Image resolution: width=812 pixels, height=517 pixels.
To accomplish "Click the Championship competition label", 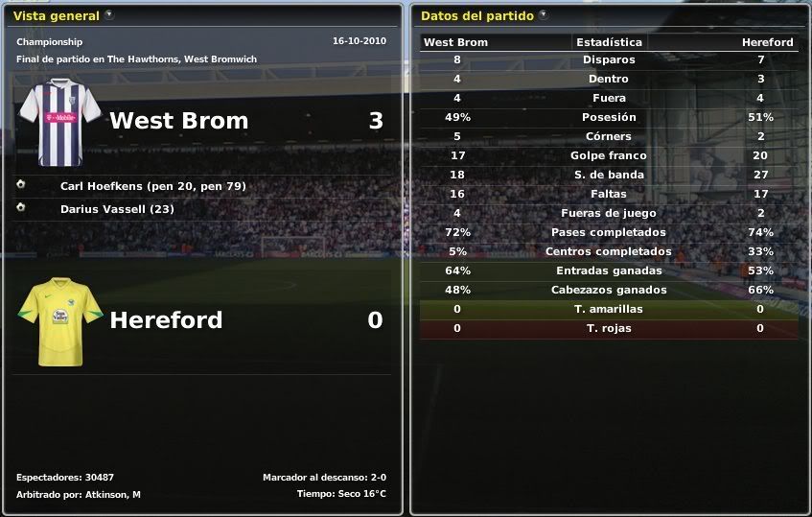I will click(50, 42).
